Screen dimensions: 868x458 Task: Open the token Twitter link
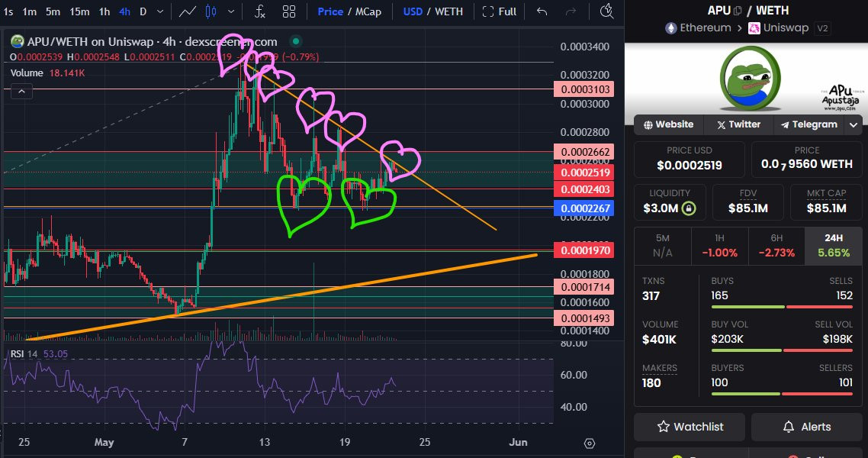738,124
